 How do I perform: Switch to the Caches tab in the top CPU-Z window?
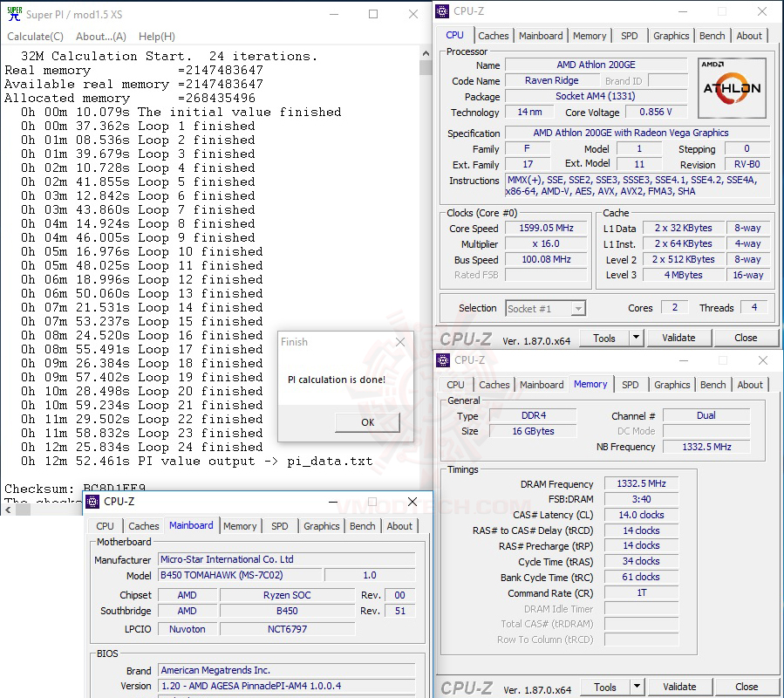(493, 36)
